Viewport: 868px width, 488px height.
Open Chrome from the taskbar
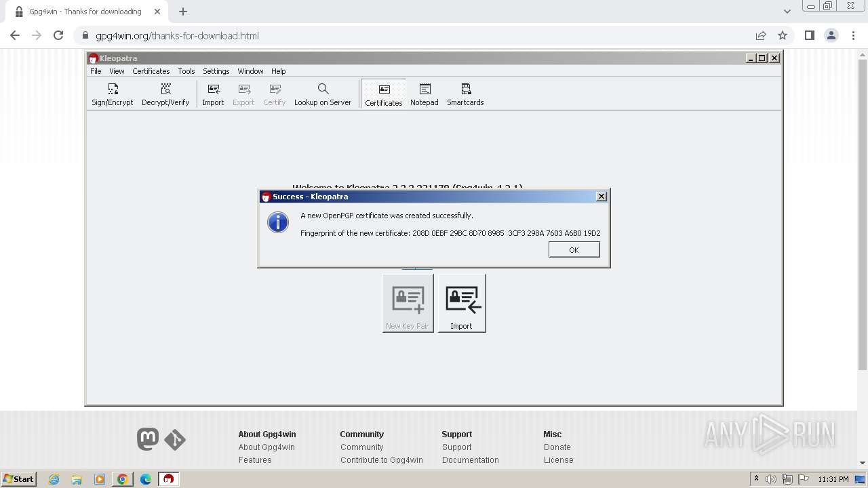pos(123,479)
